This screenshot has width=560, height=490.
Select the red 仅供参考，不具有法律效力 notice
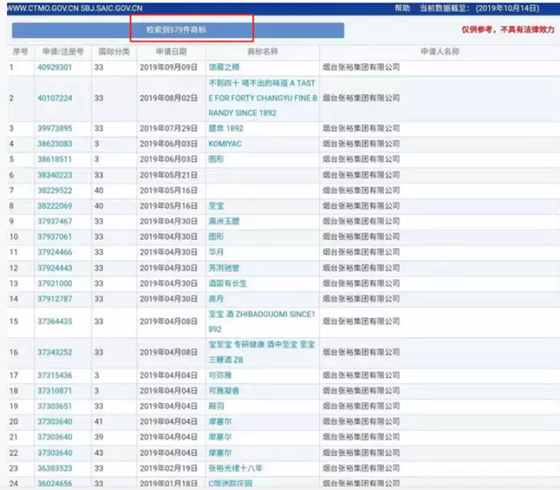click(508, 30)
